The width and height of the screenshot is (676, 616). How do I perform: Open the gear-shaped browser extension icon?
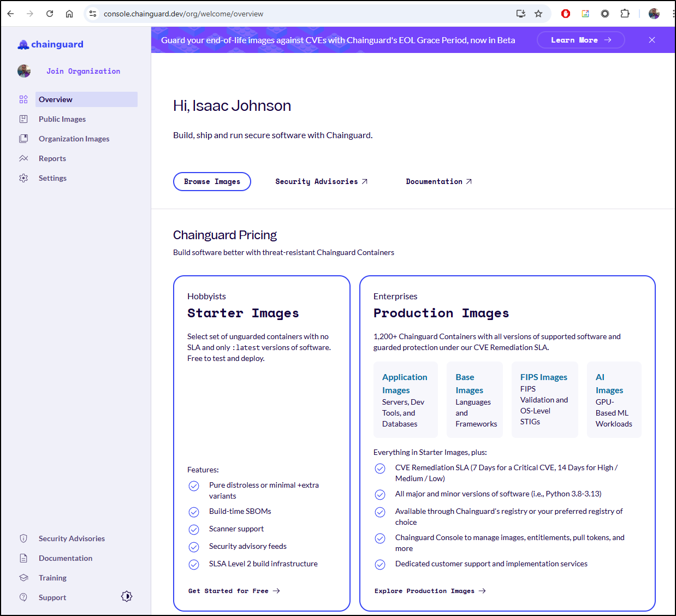(x=605, y=14)
